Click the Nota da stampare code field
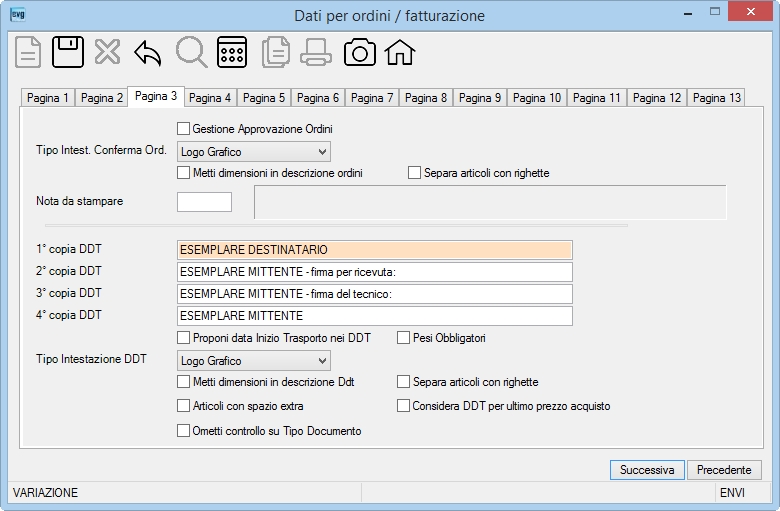The width and height of the screenshot is (780, 511). pos(204,202)
